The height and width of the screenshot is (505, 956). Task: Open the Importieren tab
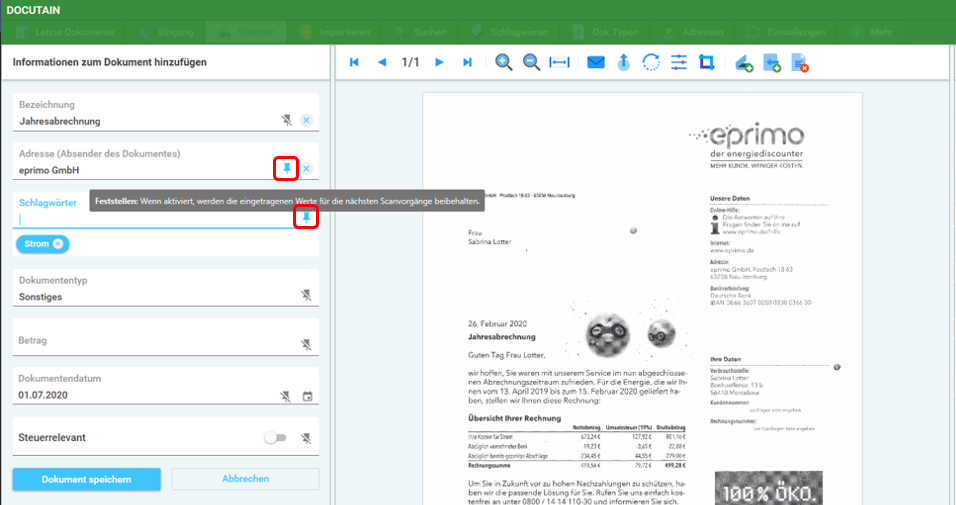coord(336,32)
